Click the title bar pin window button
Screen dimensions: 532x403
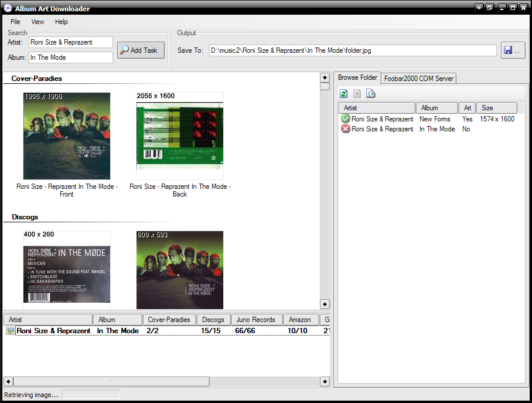point(490,8)
